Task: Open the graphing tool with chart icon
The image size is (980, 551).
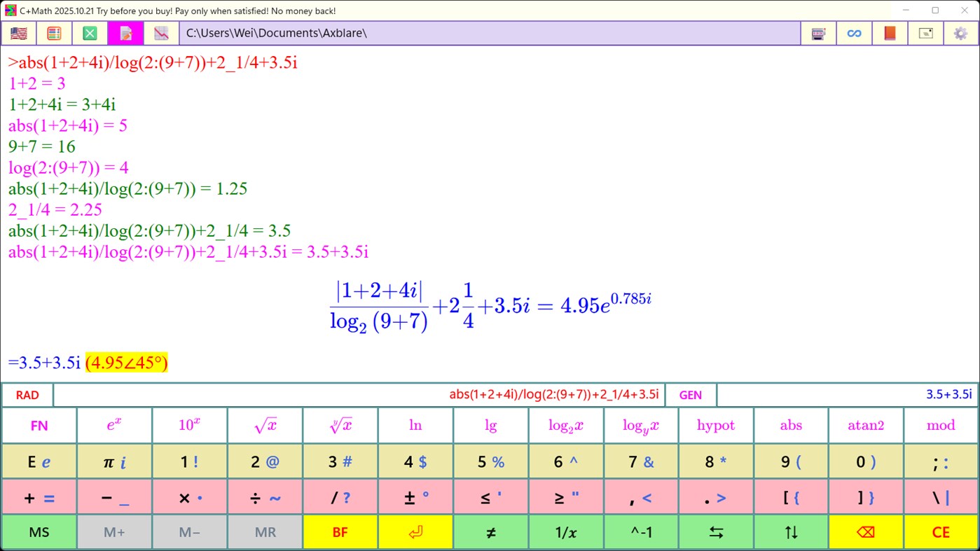Action: pyautogui.click(x=162, y=32)
